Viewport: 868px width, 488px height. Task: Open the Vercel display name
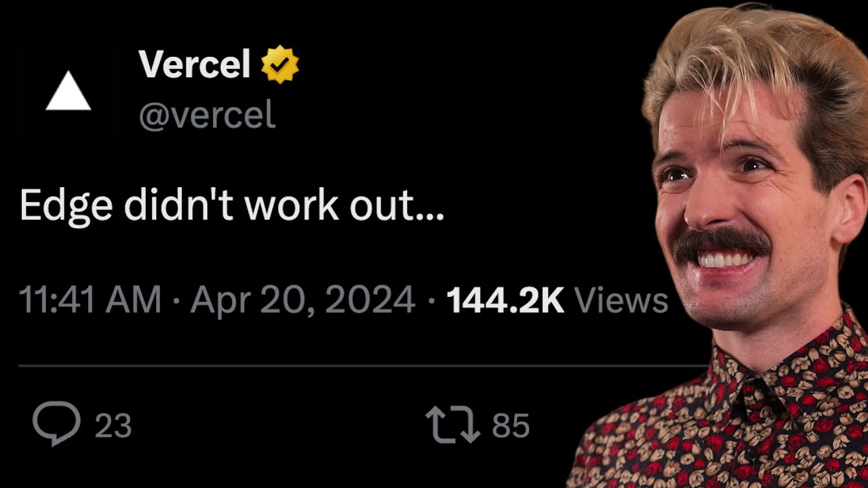(x=195, y=64)
